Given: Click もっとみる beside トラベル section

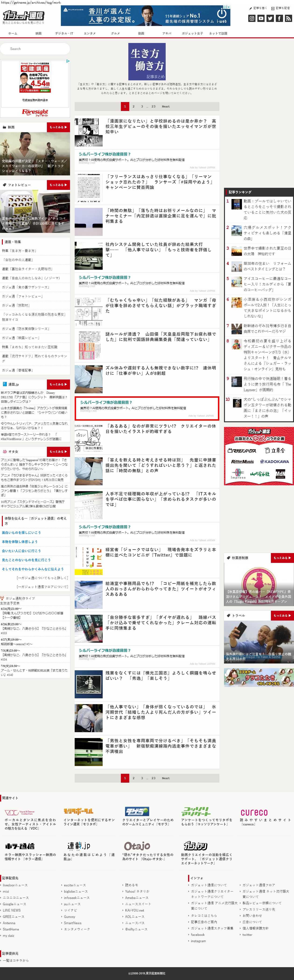Looking at the screenshot, I should tap(282, 616).
